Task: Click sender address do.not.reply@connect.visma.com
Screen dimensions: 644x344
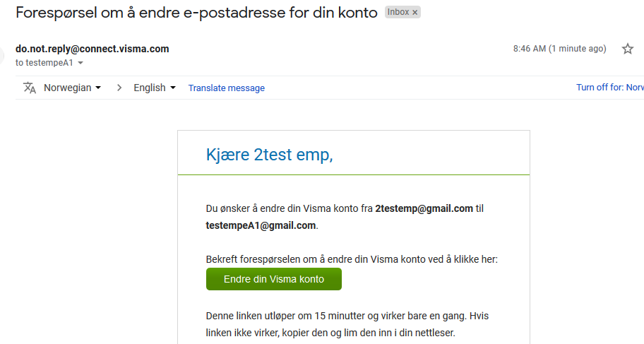Action: [x=93, y=49]
